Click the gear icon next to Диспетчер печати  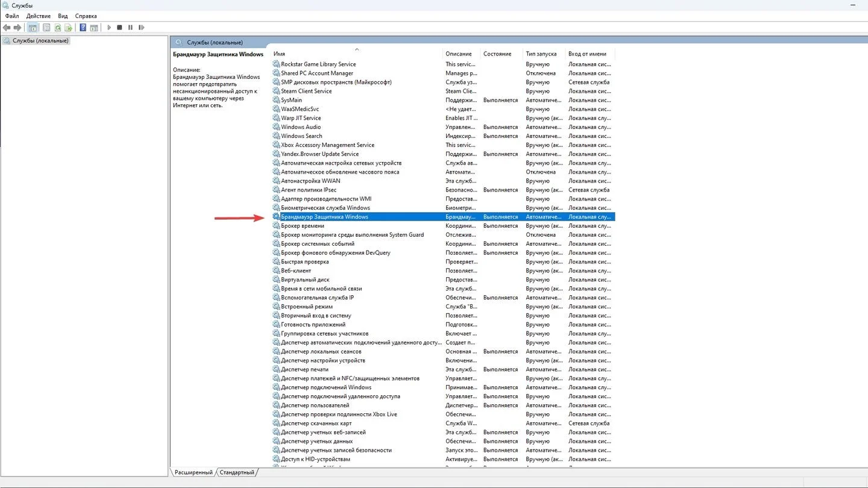(276, 369)
